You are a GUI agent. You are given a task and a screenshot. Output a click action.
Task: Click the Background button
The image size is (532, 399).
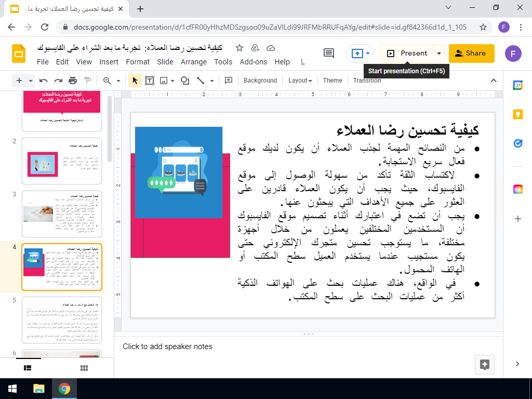coord(260,81)
